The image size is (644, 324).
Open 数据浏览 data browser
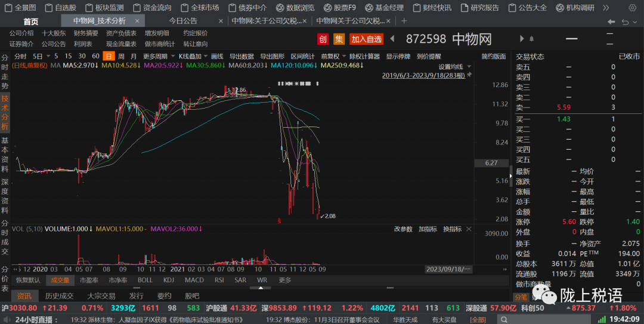[295, 7]
